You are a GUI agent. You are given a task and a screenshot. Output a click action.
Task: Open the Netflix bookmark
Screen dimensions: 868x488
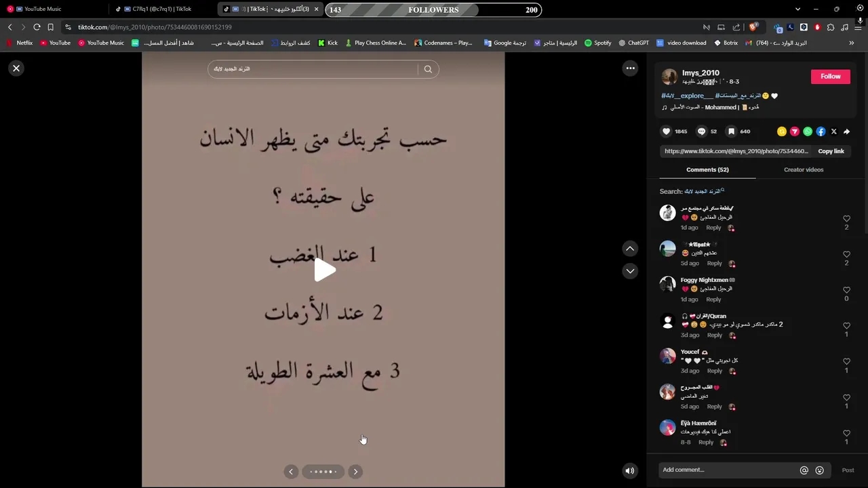[x=20, y=43]
